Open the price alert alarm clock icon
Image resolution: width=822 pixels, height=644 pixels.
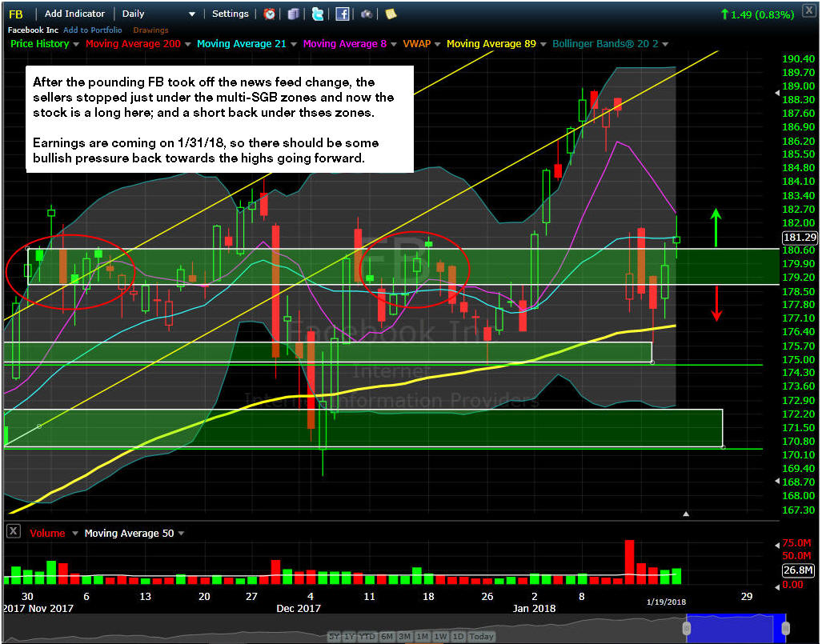coord(270,14)
